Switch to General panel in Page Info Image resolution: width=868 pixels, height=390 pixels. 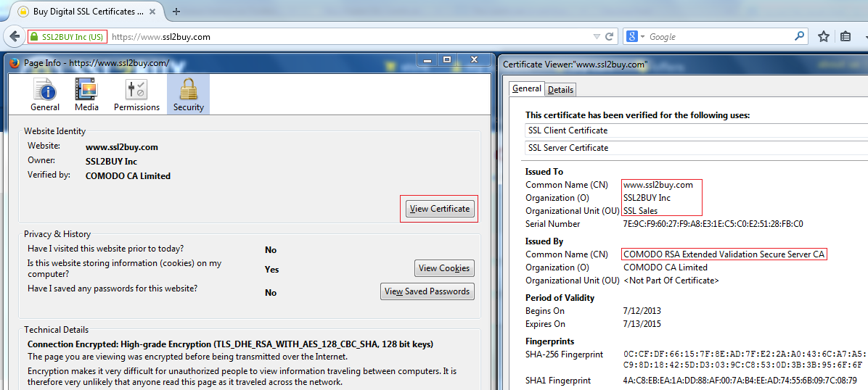[45, 95]
